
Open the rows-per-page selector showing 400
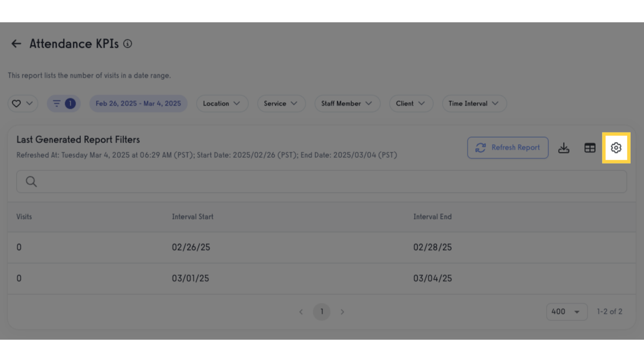[567, 312]
